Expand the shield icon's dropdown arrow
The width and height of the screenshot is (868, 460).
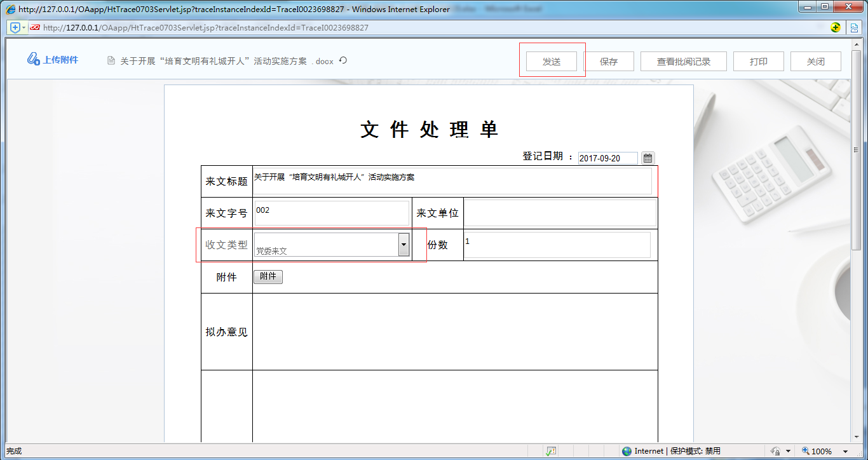coord(22,28)
